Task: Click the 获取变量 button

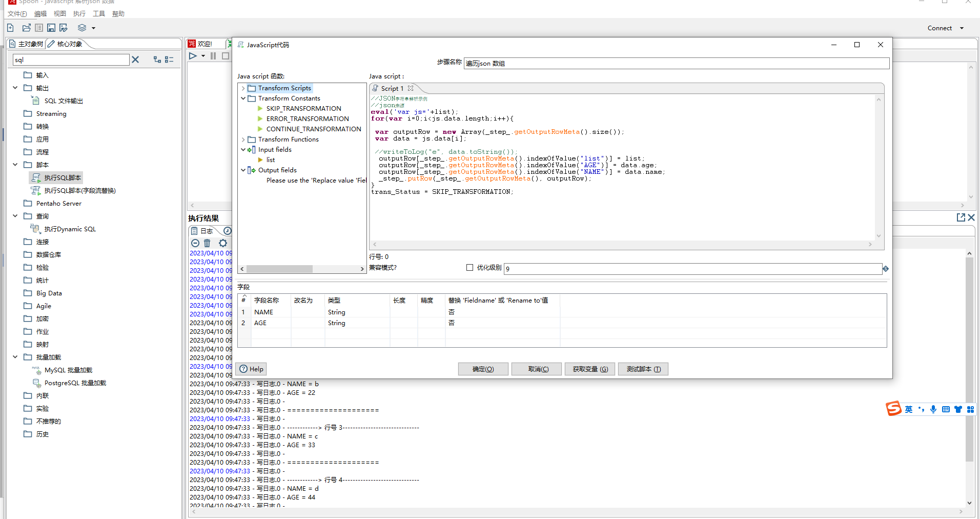Action: [x=589, y=369]
